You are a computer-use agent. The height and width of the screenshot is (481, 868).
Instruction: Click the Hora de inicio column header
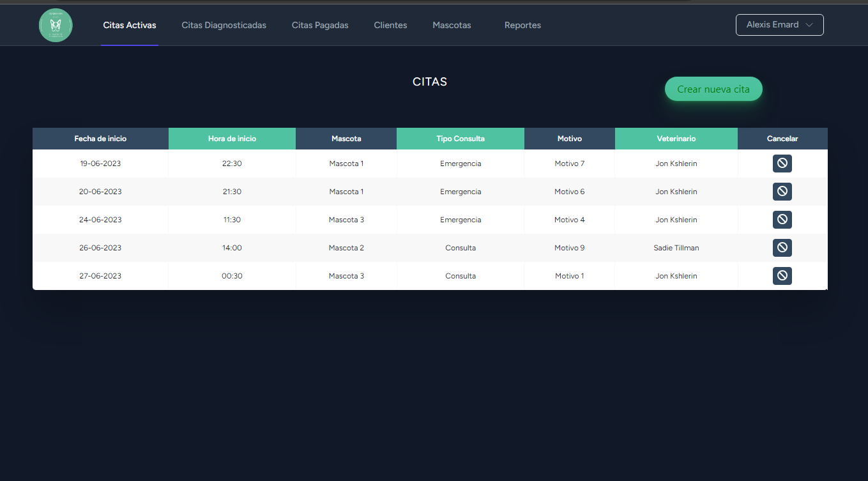232,139
